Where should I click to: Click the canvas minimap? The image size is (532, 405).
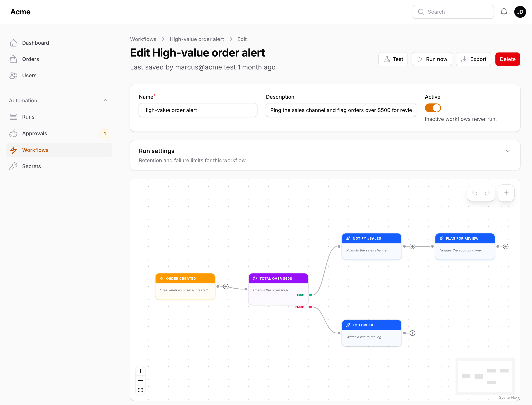point(485,376)
